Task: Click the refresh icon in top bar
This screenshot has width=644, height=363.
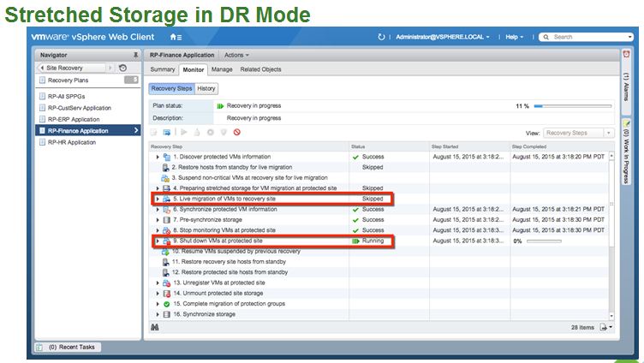Action: coord(381,37)
